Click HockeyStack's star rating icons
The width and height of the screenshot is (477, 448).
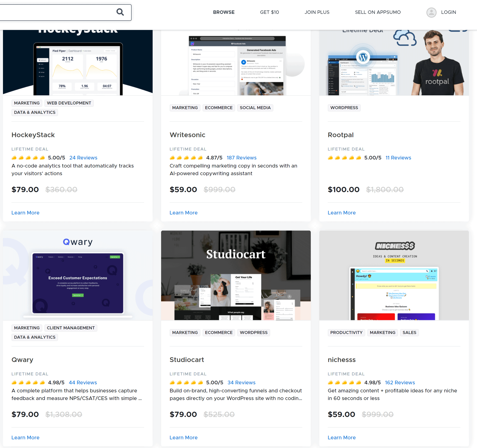click(x=28, y=158)
